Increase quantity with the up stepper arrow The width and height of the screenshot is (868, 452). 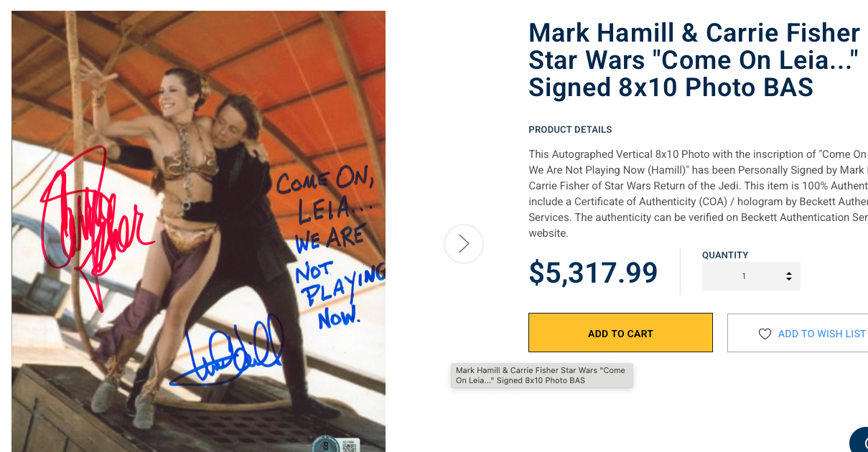789,273
